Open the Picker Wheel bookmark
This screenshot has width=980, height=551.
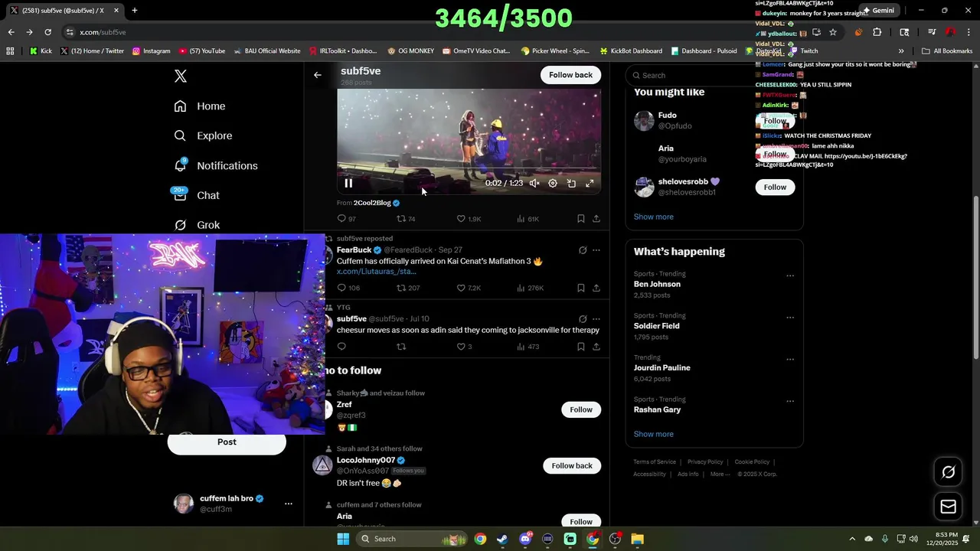(555, 51)
